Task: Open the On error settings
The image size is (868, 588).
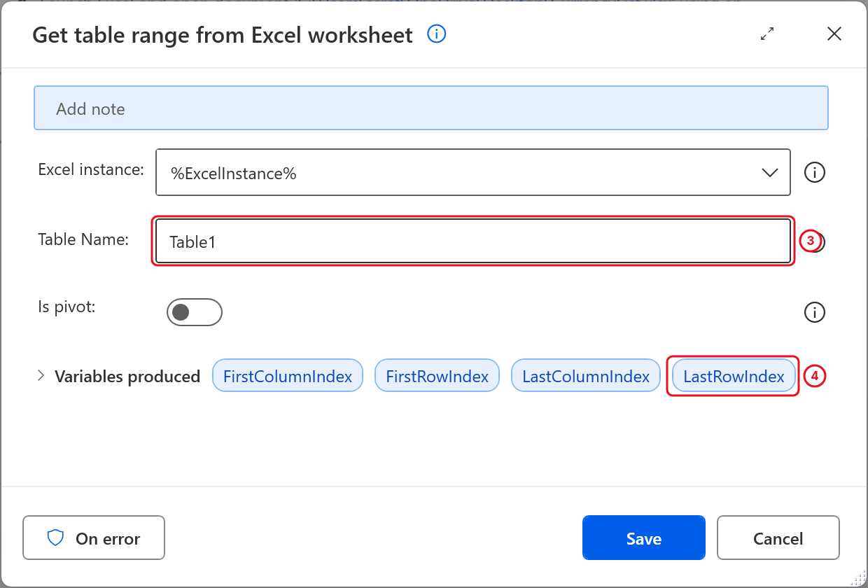Action: point(94,538)
